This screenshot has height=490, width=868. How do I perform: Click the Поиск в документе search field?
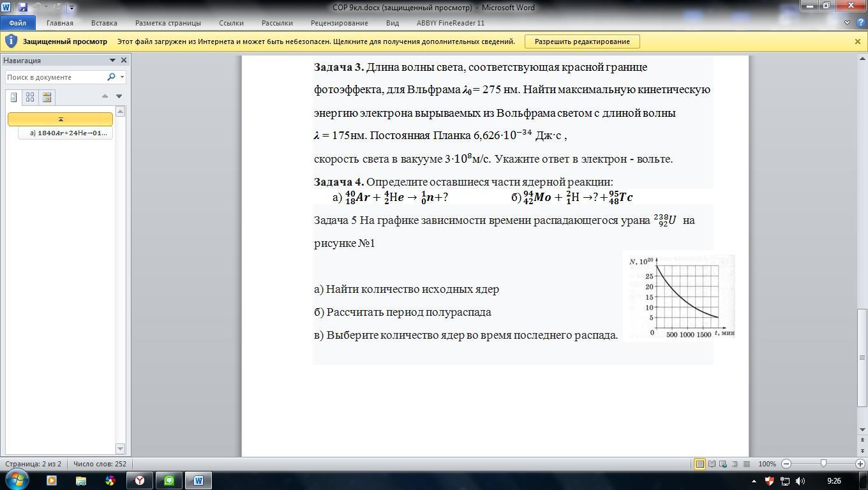point(54,77)
